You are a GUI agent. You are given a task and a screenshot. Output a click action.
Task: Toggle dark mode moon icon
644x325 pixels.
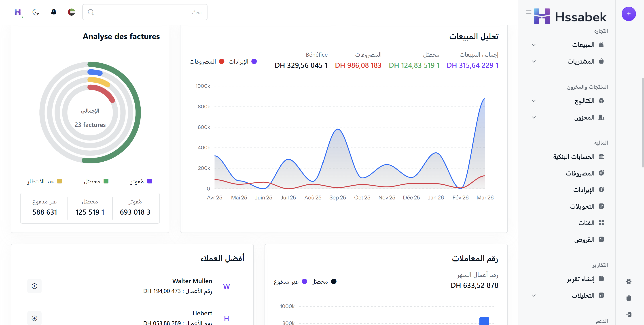36,12
